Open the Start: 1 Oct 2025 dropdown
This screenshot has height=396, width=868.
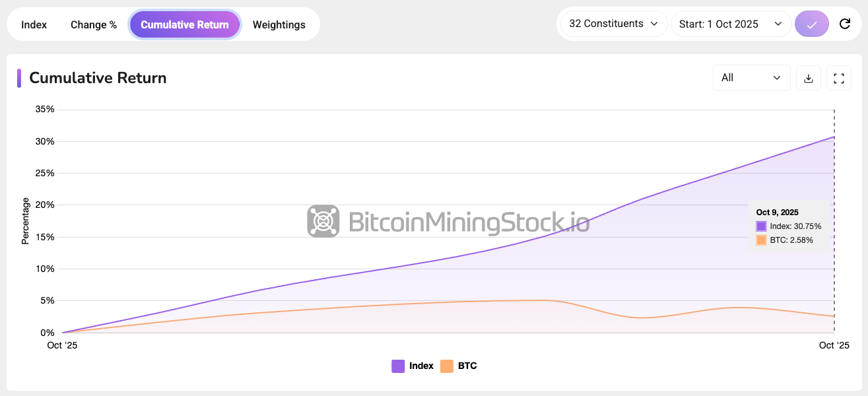click(731, 24)
